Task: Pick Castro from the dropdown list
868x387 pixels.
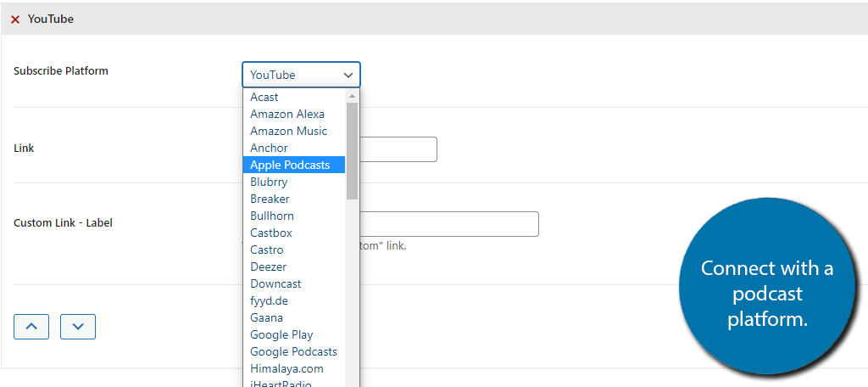Action: 294,250
